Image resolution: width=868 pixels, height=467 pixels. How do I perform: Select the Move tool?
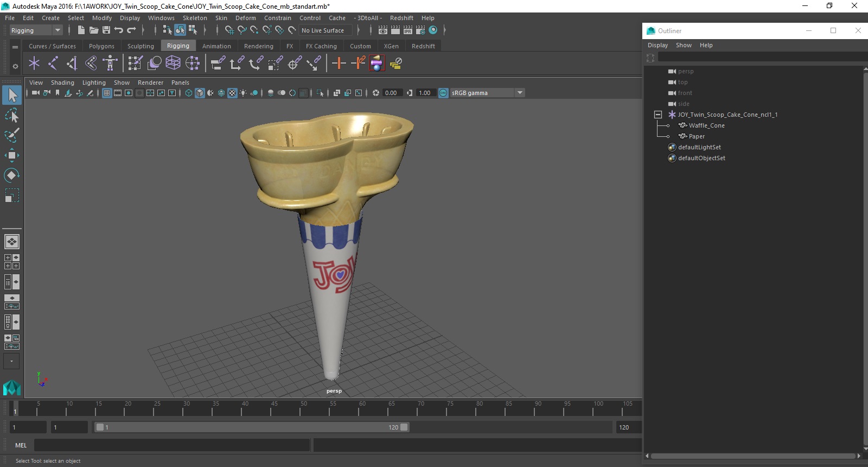coord(11,155)
